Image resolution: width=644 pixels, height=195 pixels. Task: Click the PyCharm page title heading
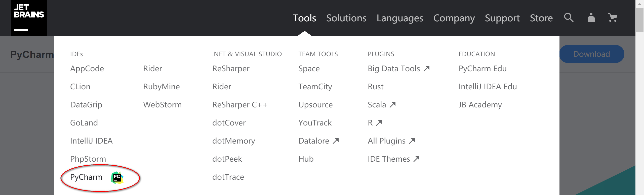click(x=32, y=54)
